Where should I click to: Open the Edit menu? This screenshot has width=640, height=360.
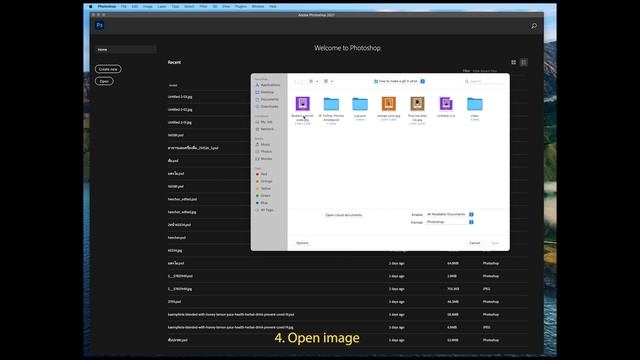click(x=135, y=7)
